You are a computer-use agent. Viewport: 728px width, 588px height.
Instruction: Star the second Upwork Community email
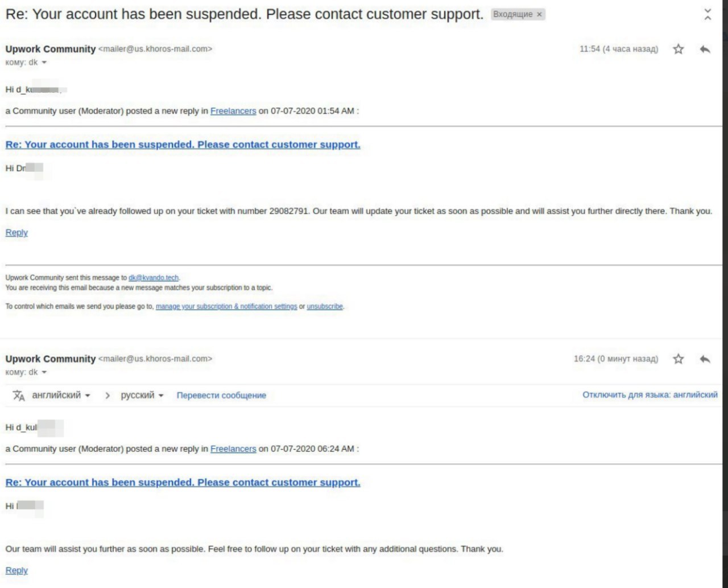pos(678,359)
